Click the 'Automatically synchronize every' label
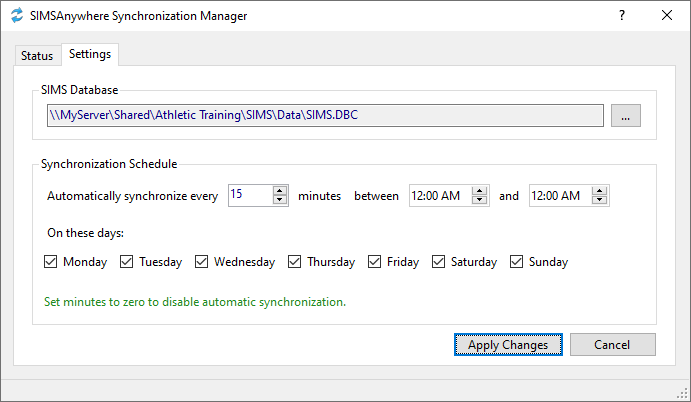 point(132,196)
